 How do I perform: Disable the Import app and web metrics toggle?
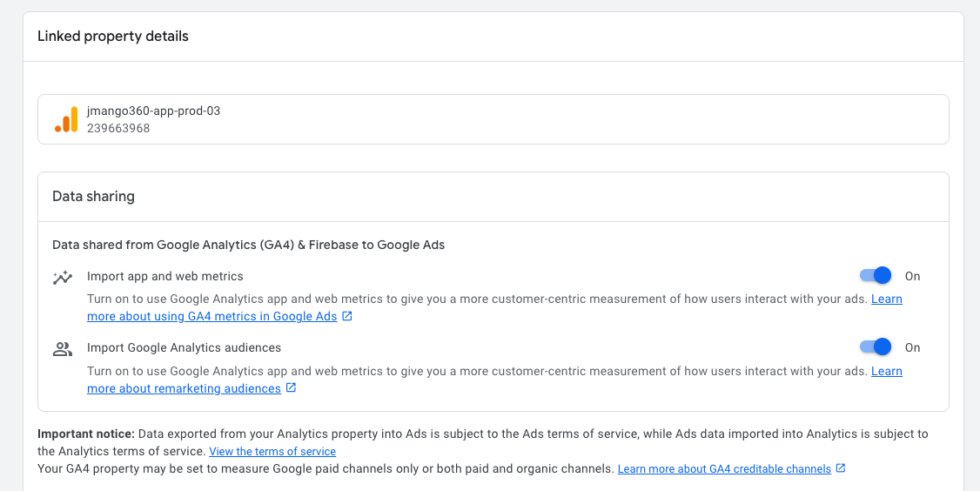pyautogui.click(x=876, y=276)
